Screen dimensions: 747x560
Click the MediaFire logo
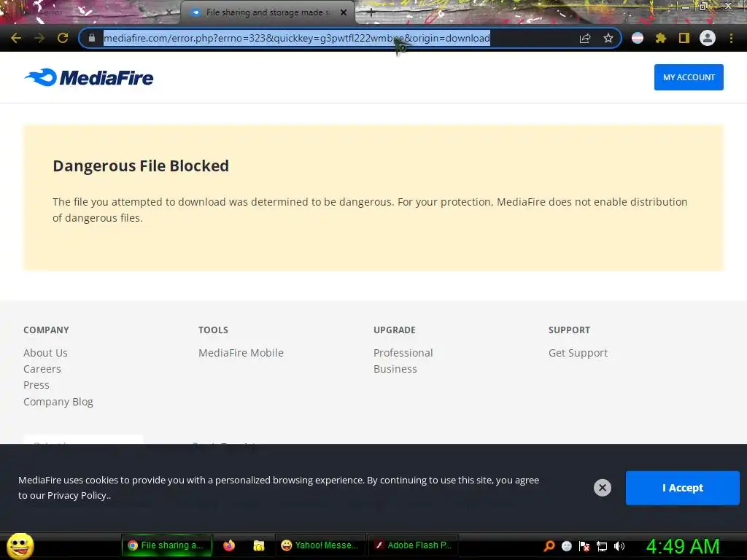(88, 77)
